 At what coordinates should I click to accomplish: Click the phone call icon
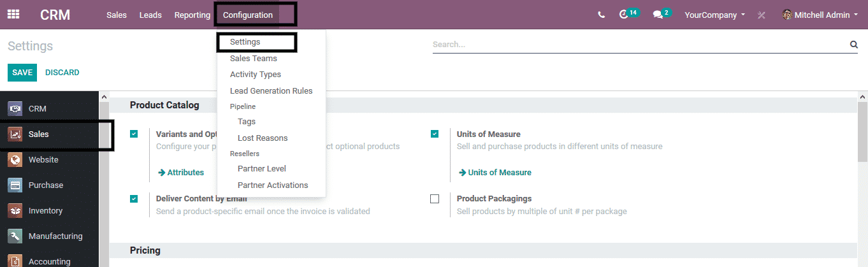click(x=601, y=15)
